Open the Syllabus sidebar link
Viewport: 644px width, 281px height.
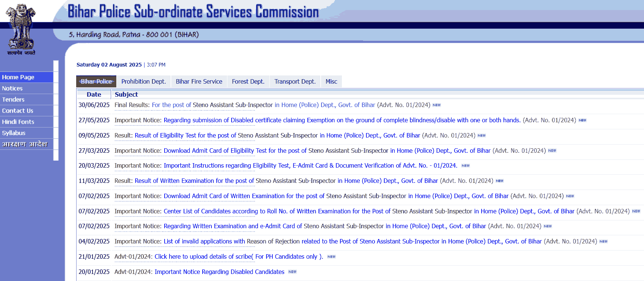[x=14, y=133]
